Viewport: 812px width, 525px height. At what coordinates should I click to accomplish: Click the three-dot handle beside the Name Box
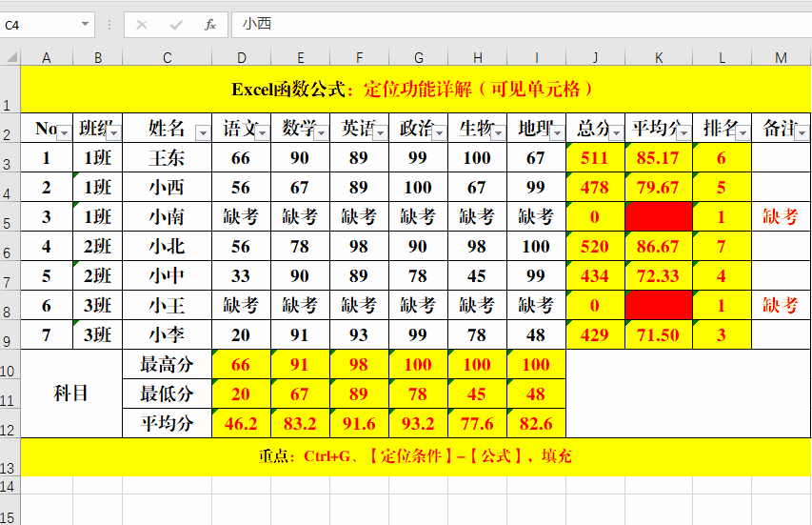point(109,25)
